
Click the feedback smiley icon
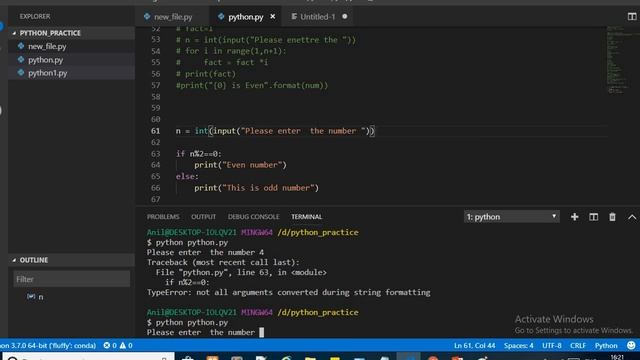[631, 345]
